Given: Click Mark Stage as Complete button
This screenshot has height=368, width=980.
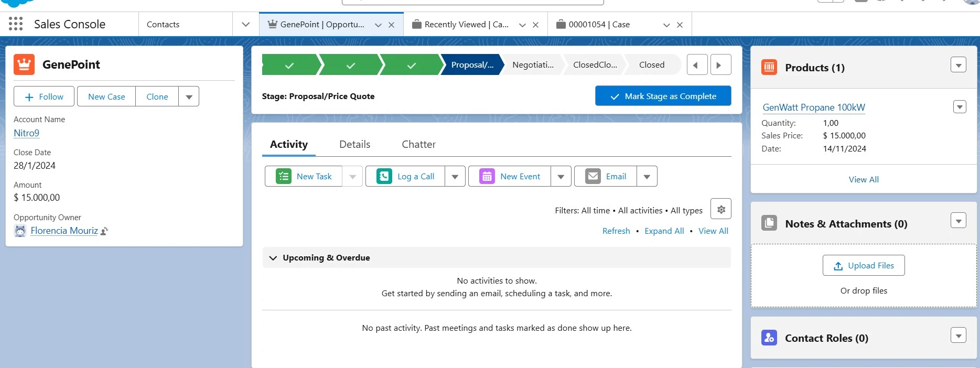Looking at the screenshot, I should pos(663,96).
